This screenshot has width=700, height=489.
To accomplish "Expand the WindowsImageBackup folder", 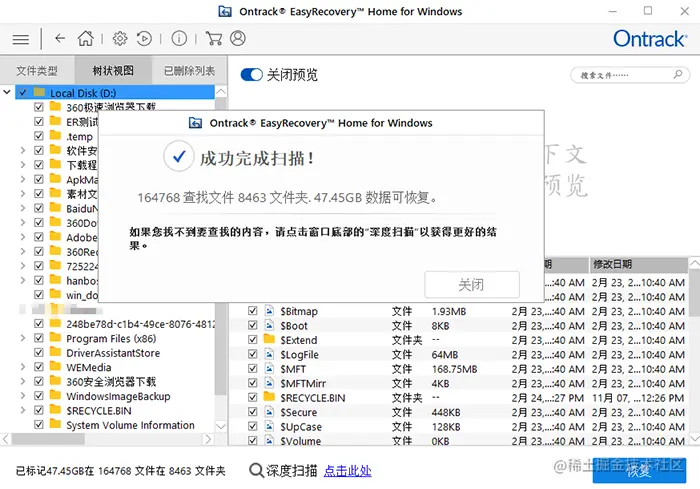I will (x=23, y=396).
